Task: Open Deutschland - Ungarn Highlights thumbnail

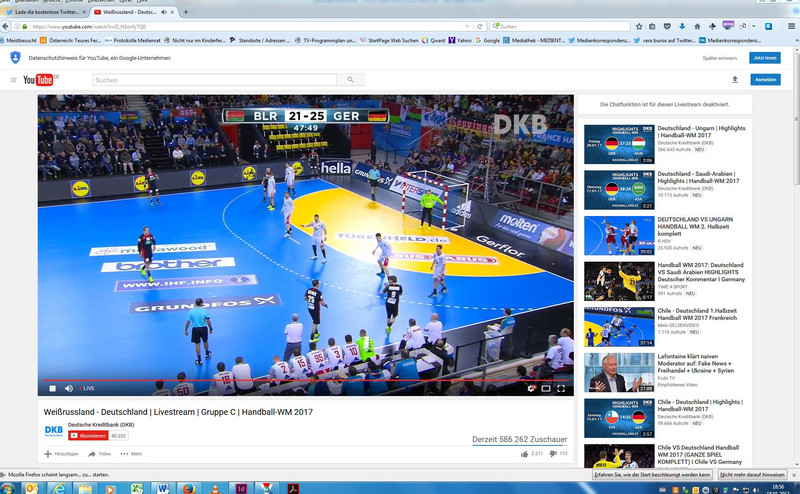Action: coord(619,144)
